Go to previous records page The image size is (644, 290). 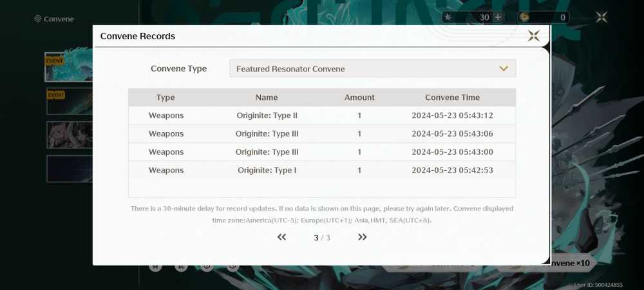pos(281,237)
